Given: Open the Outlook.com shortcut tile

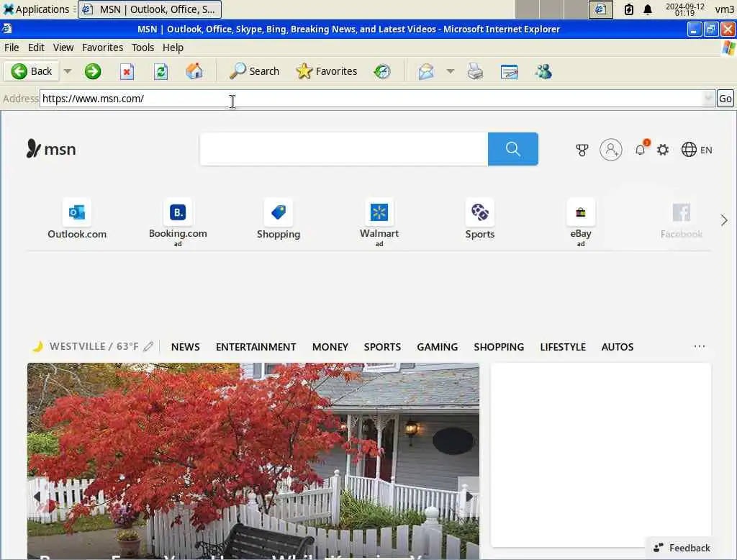Looking at the screenshot, I should (x=77, y=220).
